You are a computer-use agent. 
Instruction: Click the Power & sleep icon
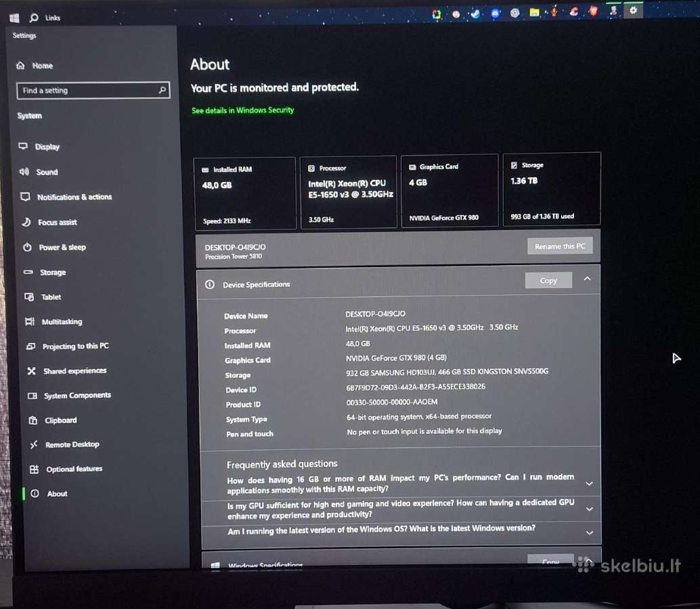[x=27, y=247]
